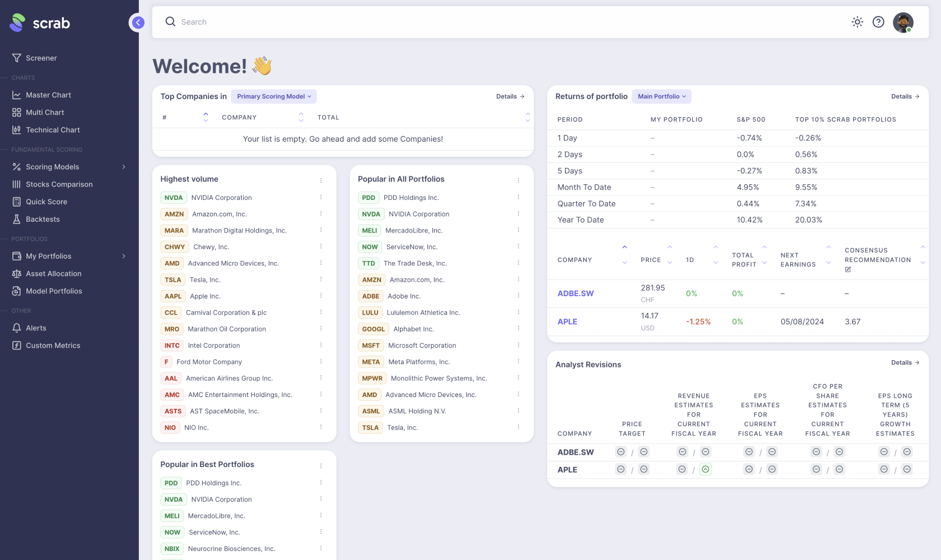941x560 pixels.
Task: Click the GOOGL ticker badge
Action: click(374, 329)
